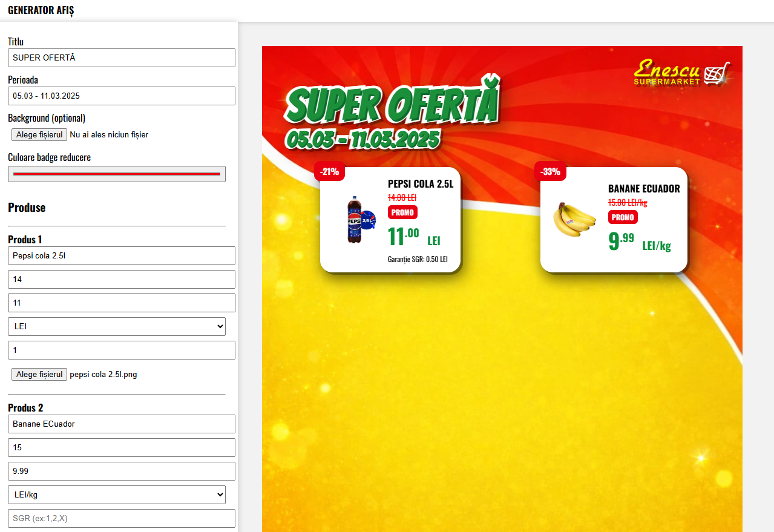Click Produs 2 old price field 15

[121, 448]
